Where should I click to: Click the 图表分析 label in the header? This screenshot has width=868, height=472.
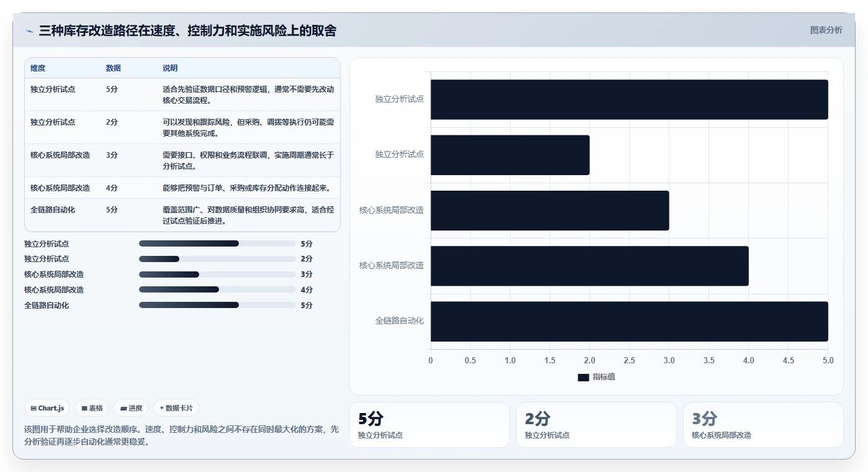[826, 30]
